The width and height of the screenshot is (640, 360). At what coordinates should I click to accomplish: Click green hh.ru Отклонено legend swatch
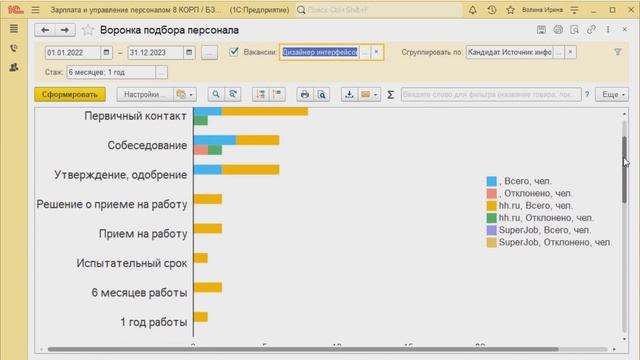[x=491, y=218]
